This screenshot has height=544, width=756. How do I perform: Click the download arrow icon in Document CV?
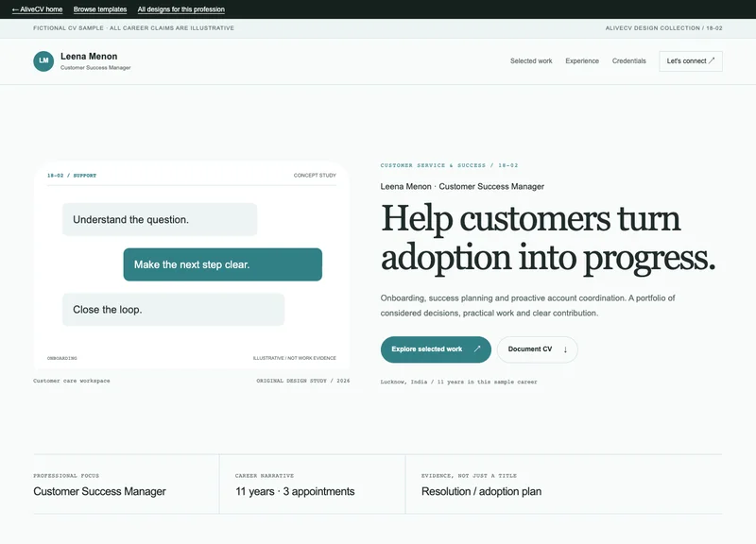tap(565, 349)
